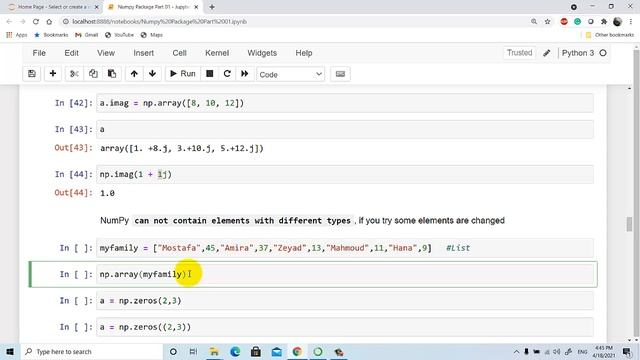Click the pencil edit mode indicator
Screen dimensions: 640x360
pyautogui.click(x=547, y=53)
